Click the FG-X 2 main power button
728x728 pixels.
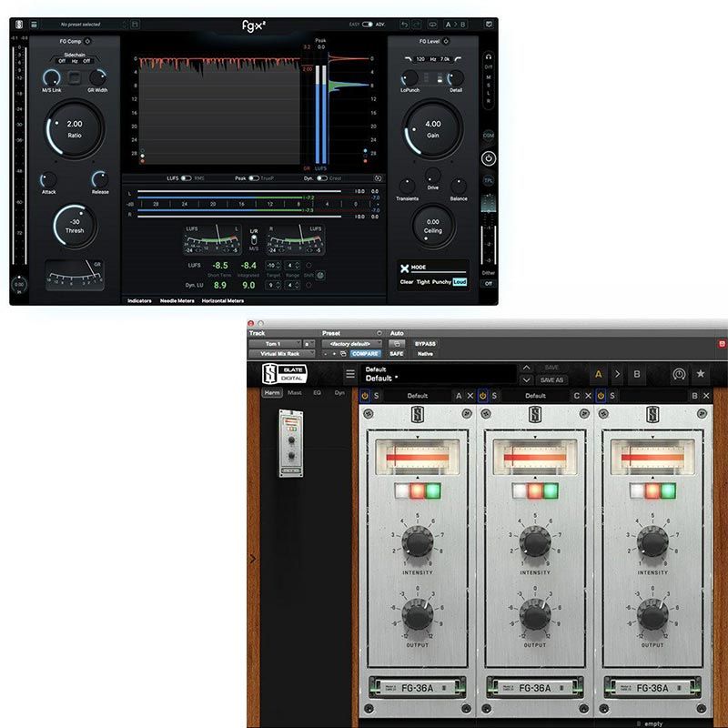tap(489, 158)
